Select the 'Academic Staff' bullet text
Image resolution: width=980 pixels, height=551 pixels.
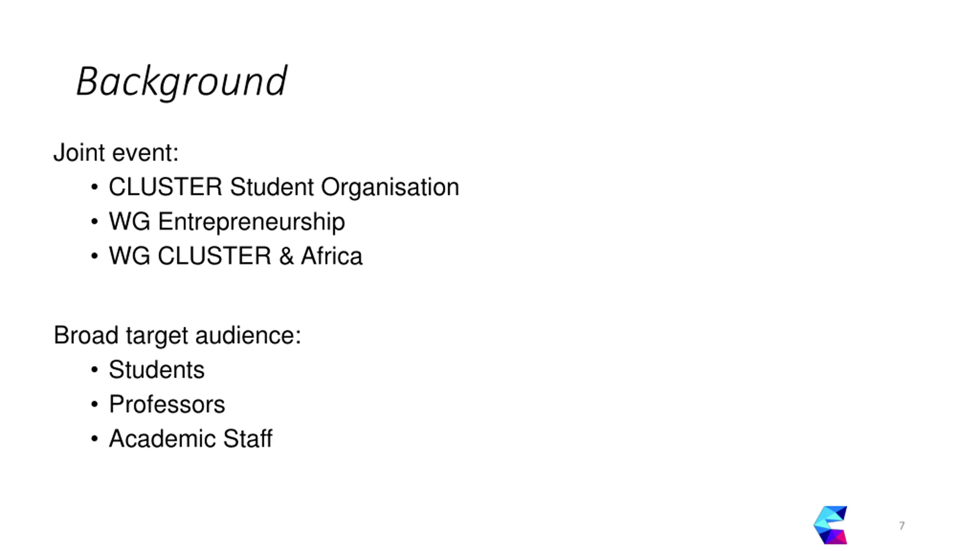click(x=191, y=439)
